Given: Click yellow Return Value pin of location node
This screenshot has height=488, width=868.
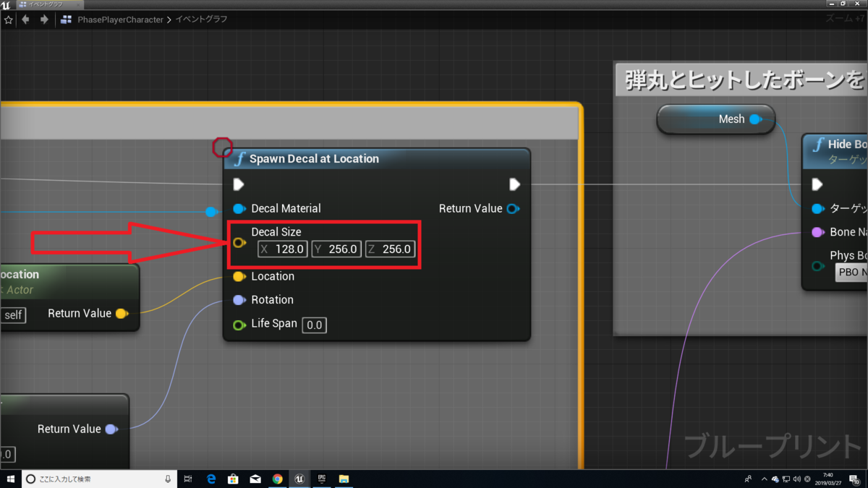Looking at the screenshot, I should tap(122, 313).
